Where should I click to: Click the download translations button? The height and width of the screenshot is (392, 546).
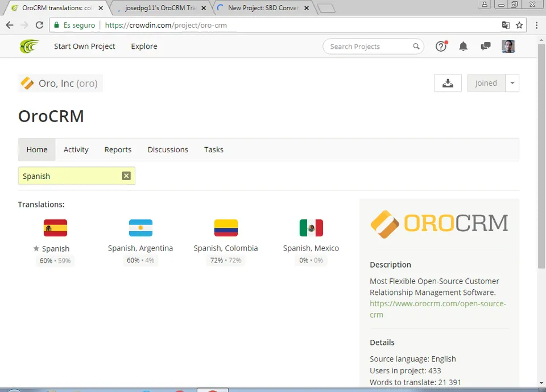pyautogui.click(x=448, y=83)
